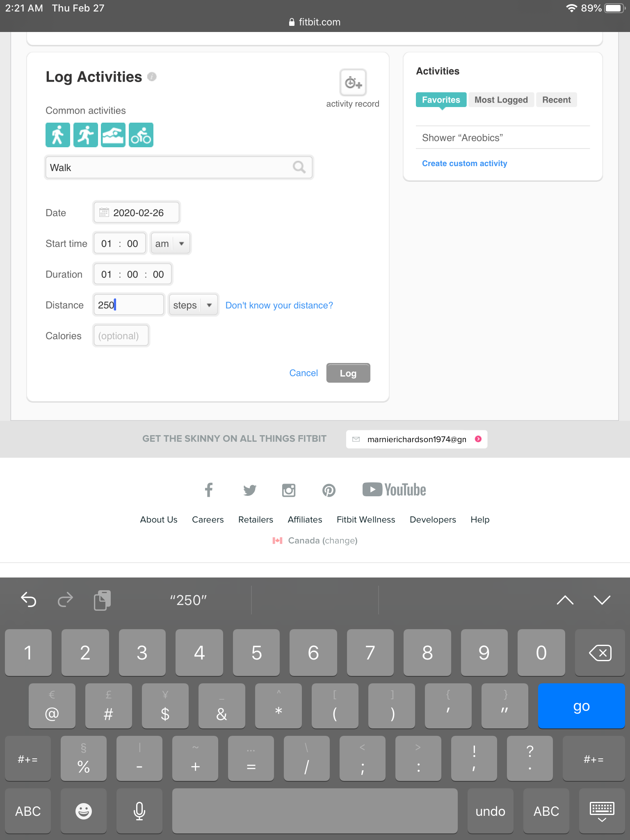Viewport: 630px width, 840px height.
Task: Tap the left ABC keyboard key
Action: (x=28, y=811)
